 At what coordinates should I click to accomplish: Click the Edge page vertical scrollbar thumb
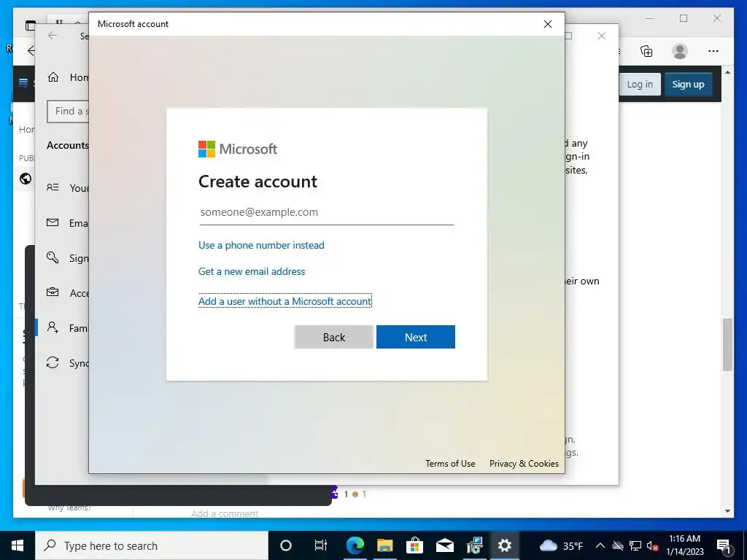click(727, 345)
